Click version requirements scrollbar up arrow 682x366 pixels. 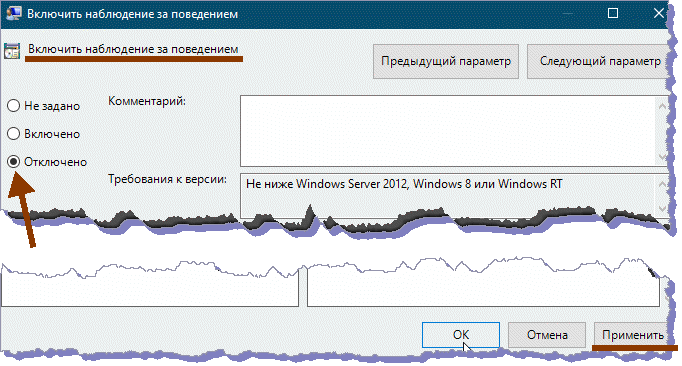662,184
